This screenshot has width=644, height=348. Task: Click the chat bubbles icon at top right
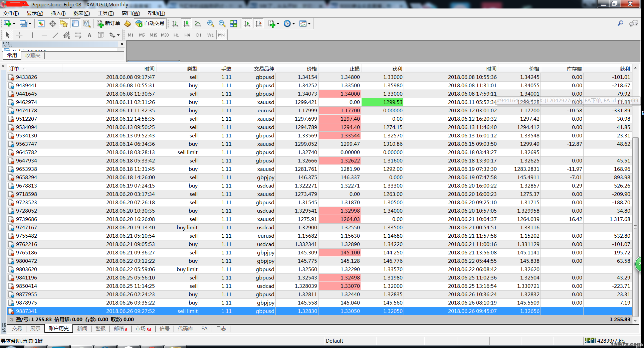[634, 23]
